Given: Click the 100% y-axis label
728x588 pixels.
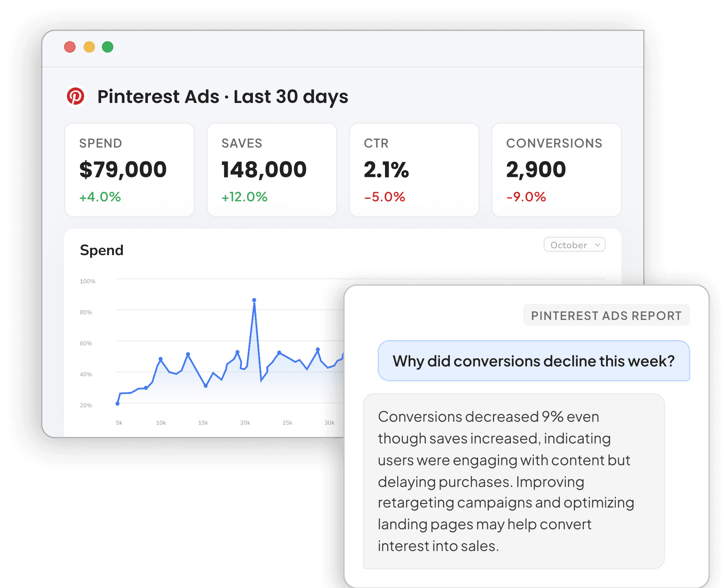Looking at the screenshot, I should coord(87,281).
